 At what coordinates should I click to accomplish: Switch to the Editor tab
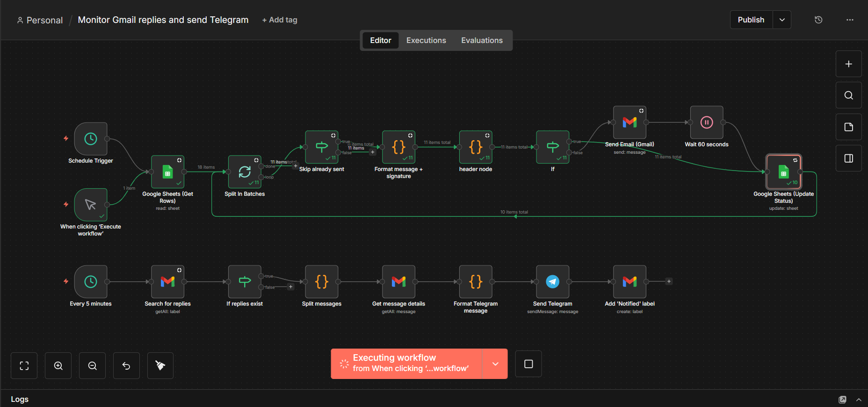pos(381,40)
